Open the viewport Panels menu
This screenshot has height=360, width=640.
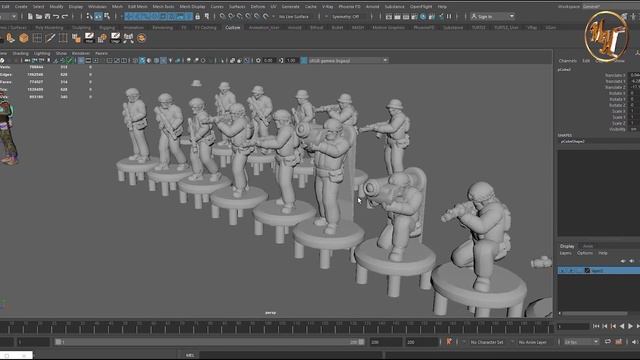pos(101,53)
